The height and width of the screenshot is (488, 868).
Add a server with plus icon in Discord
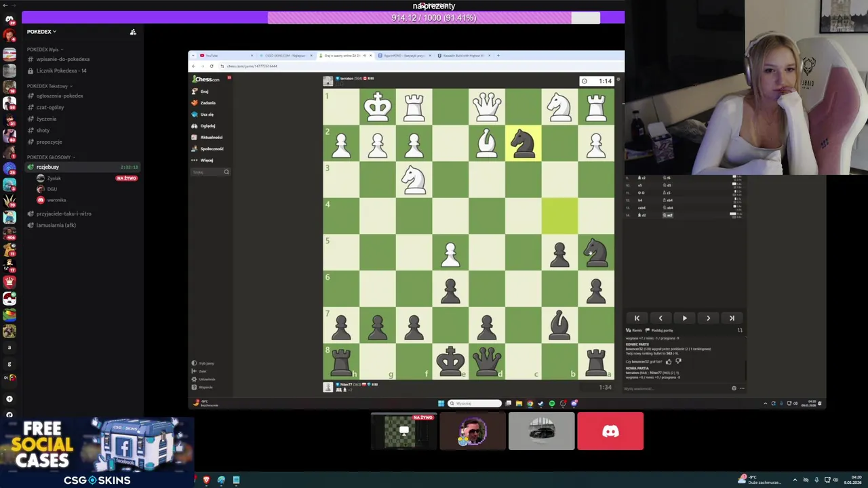[x=9, y=399]
